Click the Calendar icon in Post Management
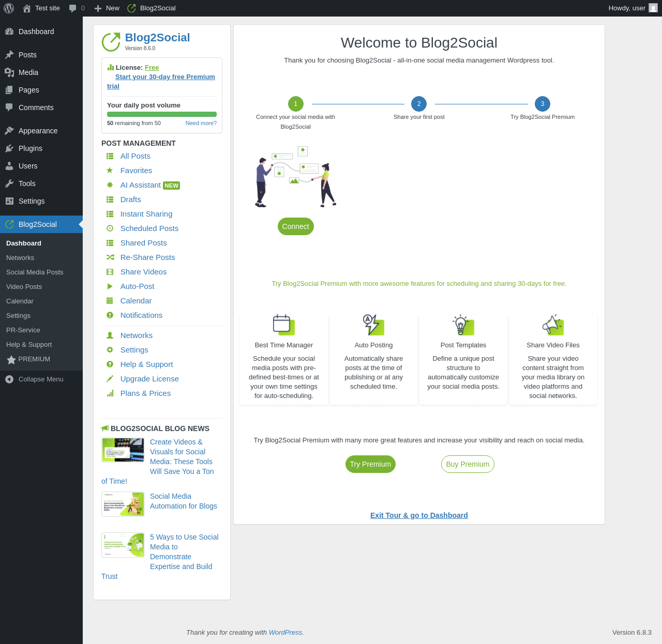This screenshot has height=644, width=662. tap(110, 301)
